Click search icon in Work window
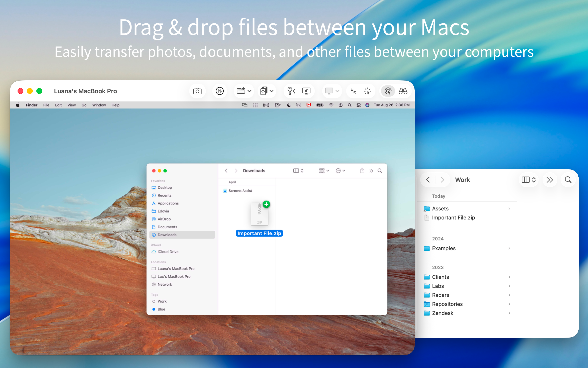Screen dimensions: 588x368 click(568, 180)
